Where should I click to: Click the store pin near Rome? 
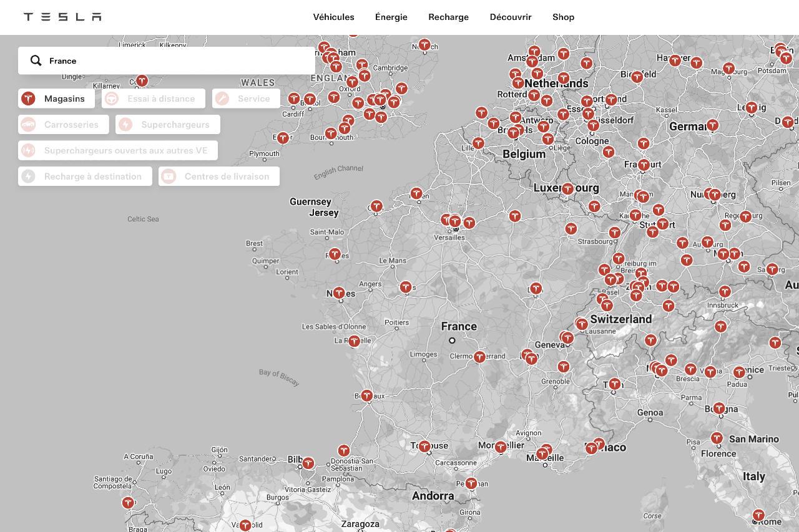pyautogui.click(x=758, y=515)
